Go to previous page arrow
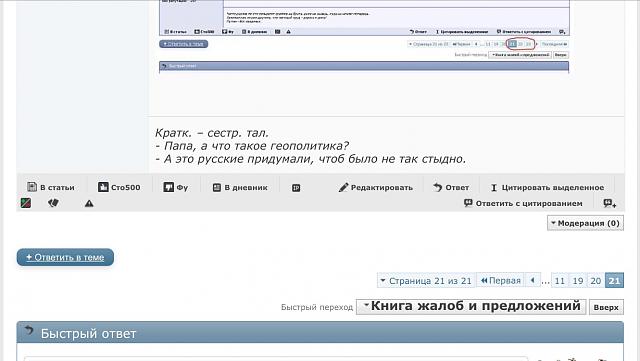Screen dimensions: 640x361 533,281
